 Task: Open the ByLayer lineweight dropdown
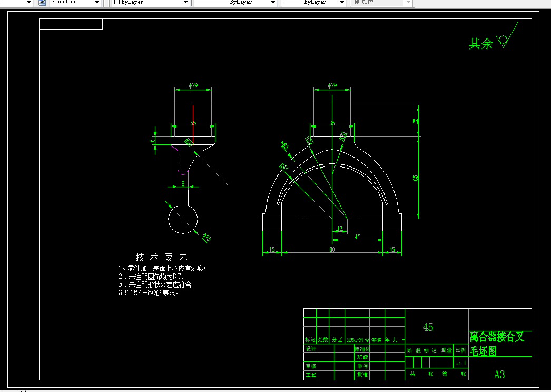click(x=342, y=2)
